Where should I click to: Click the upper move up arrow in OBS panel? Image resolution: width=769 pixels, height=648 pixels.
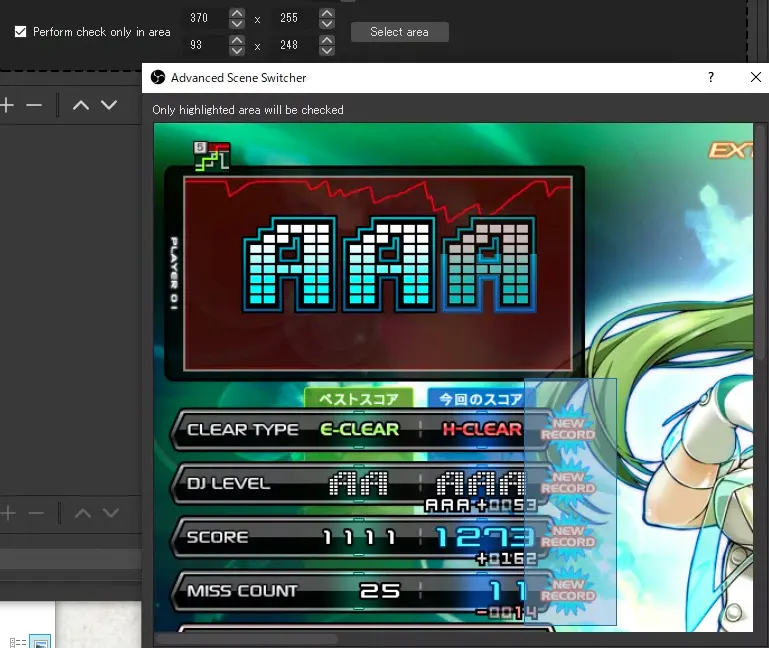pos(81,105)
